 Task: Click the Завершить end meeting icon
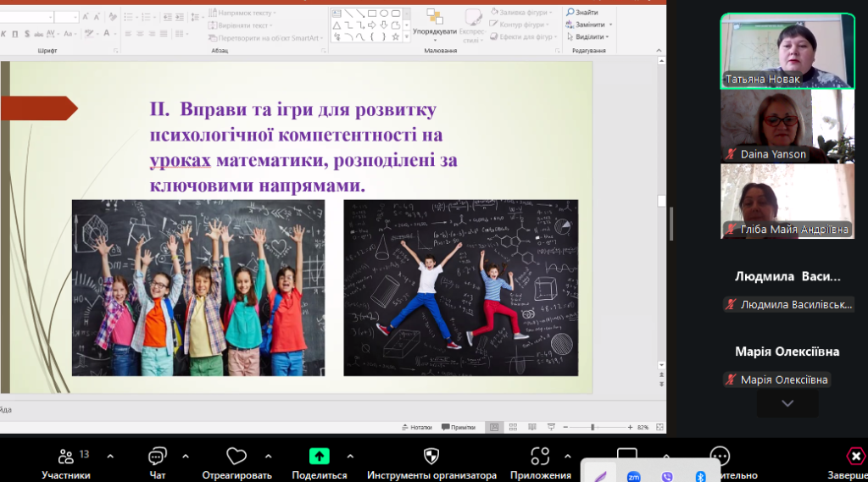[x=855, y=457]
